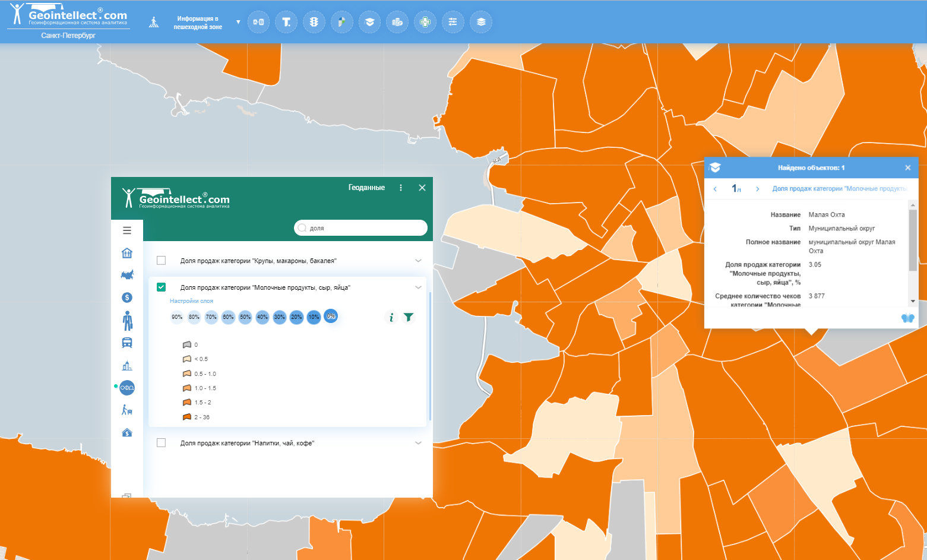Open the A-B route comparison tool

(x=258, y=22)
